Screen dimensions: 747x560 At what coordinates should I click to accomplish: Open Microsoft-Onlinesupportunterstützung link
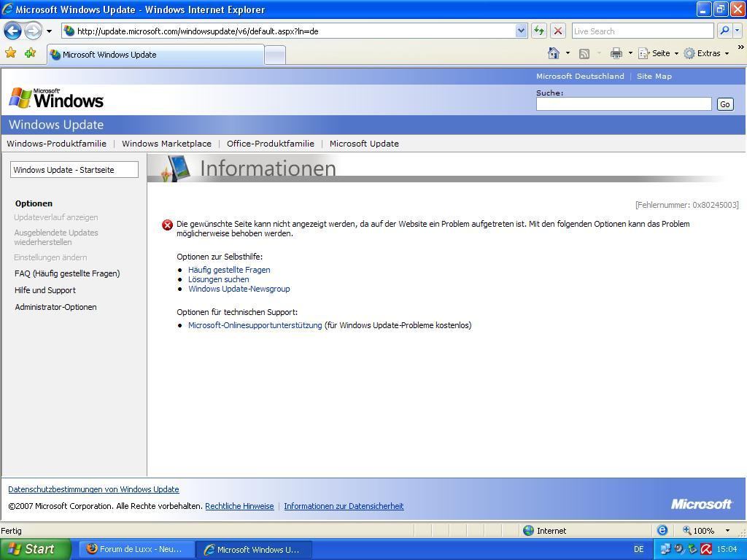click(x=255, y=325)
